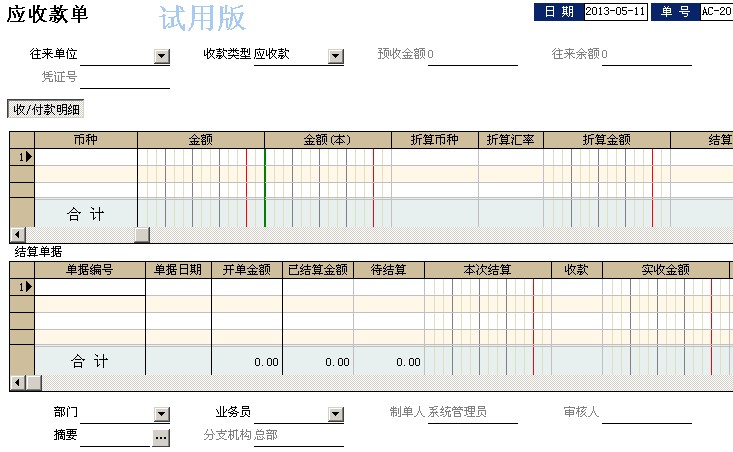Click the 审核人 field
Viewport: 733px width, 452px height.
pyautogui.click(x=647, y=413)
